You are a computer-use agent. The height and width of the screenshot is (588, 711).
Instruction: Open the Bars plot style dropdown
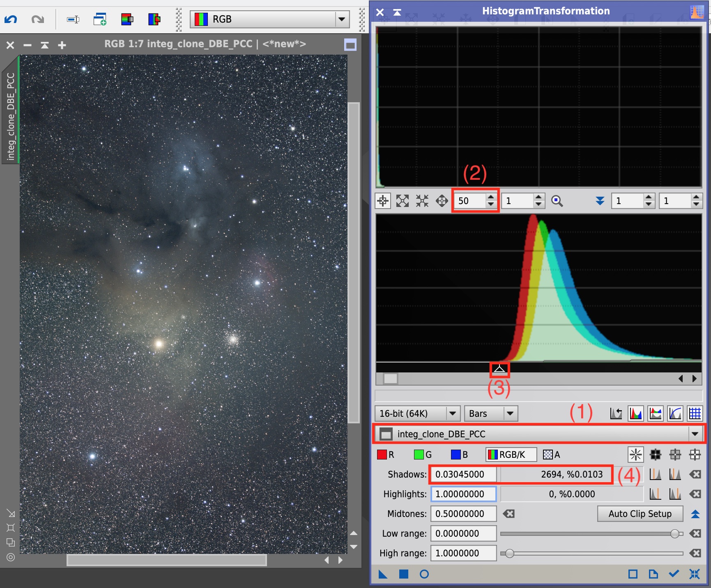click(510, 413)
